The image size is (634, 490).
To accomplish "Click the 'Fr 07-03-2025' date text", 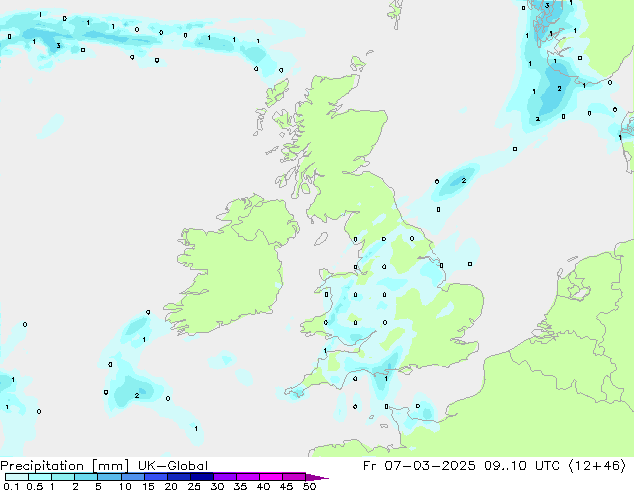I will (x=419, y=466).
